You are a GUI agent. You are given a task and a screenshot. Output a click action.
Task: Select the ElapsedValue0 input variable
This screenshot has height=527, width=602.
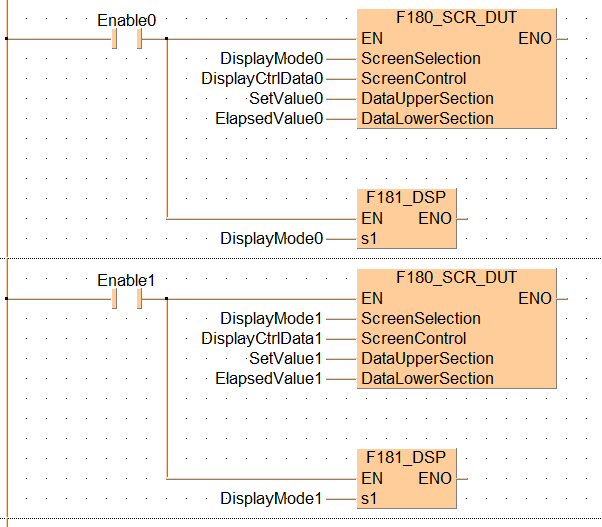[270, 118]
